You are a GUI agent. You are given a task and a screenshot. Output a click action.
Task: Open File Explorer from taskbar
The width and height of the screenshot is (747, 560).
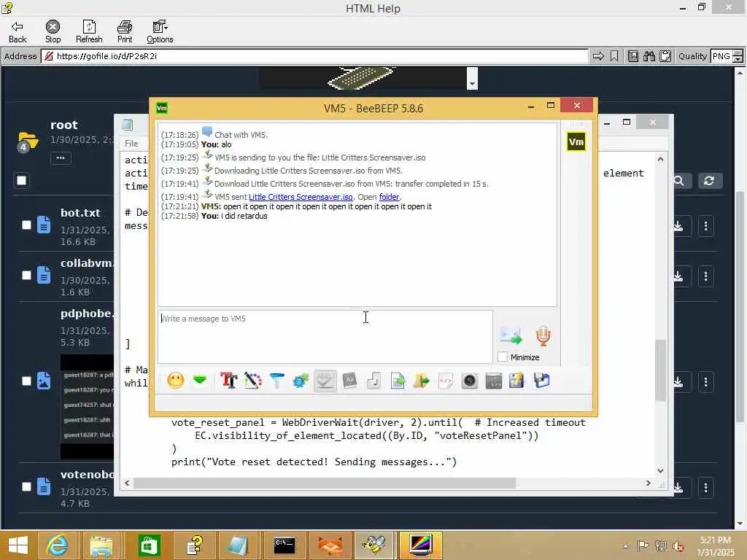click(101, 545)
